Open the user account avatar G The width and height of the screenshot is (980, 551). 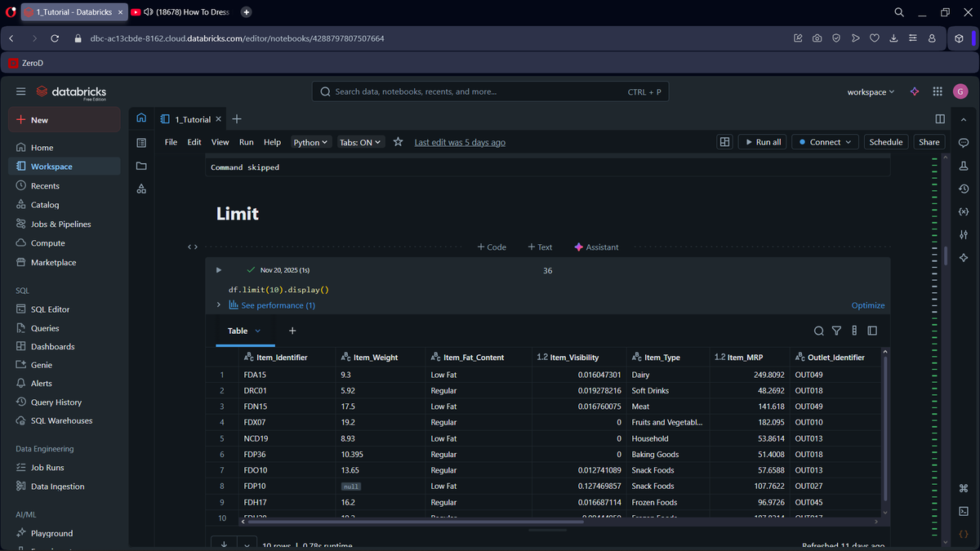click(960, 91)
